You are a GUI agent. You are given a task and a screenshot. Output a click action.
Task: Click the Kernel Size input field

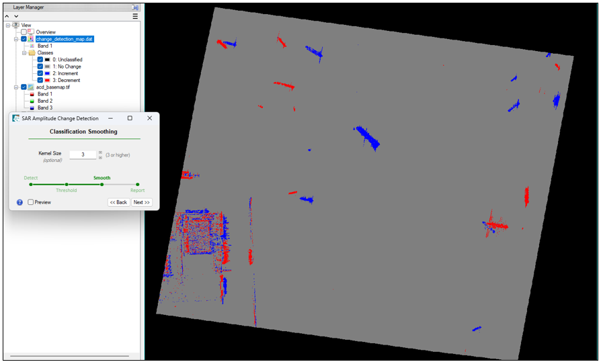[x=83, y=154]
